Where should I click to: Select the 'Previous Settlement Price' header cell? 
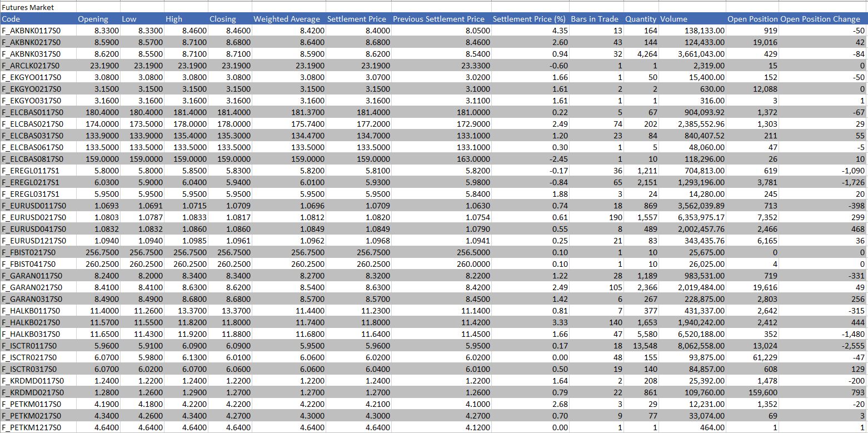[x=441, y=19]
